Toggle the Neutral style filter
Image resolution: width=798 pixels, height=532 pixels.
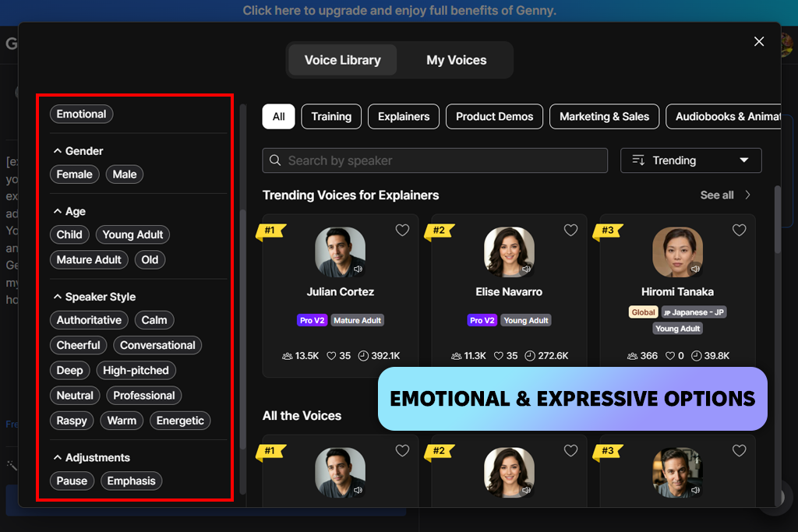pos(75,396)
